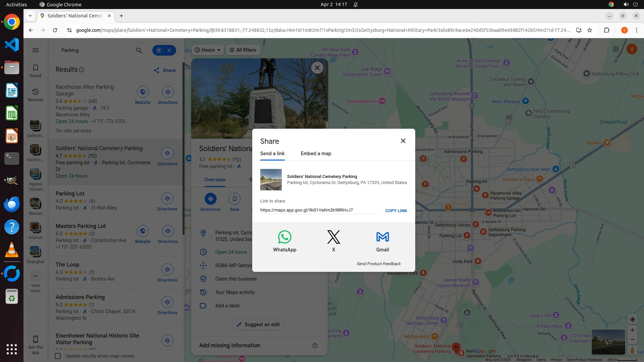This screenshot has width=644, height=362.
Task: Open Google apps grid icon
Action: (x=615, y=49)
